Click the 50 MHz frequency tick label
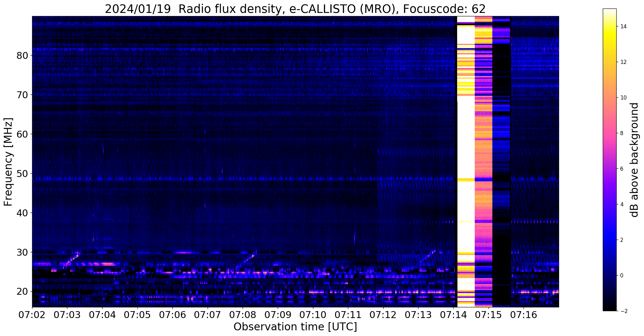Image resolution: width=644 pixels, height=336 pixels. [22, 174]
